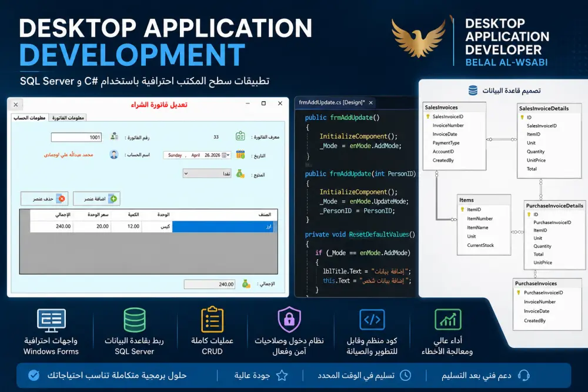Click the account avatar icon beside اسم الحساب

pos(114,155)
